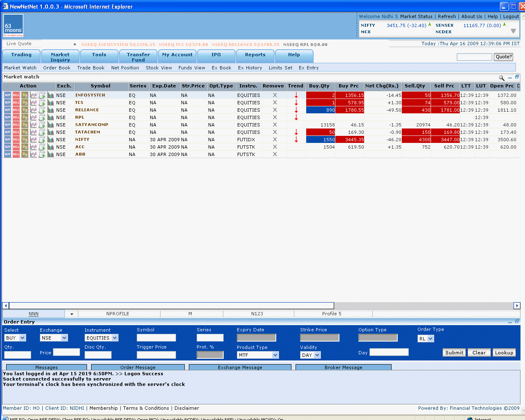Click the Logout link
This screenshot has height=420, width=525.
(511, 16)
